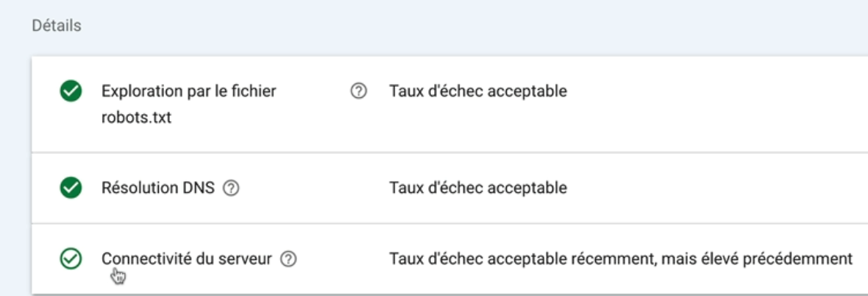Click the 'récemment, mais élevé précédemment' status text
Image resolution: width=868 pixels, height=296 pixels.
pyautogui.click(x=712, y=259)
